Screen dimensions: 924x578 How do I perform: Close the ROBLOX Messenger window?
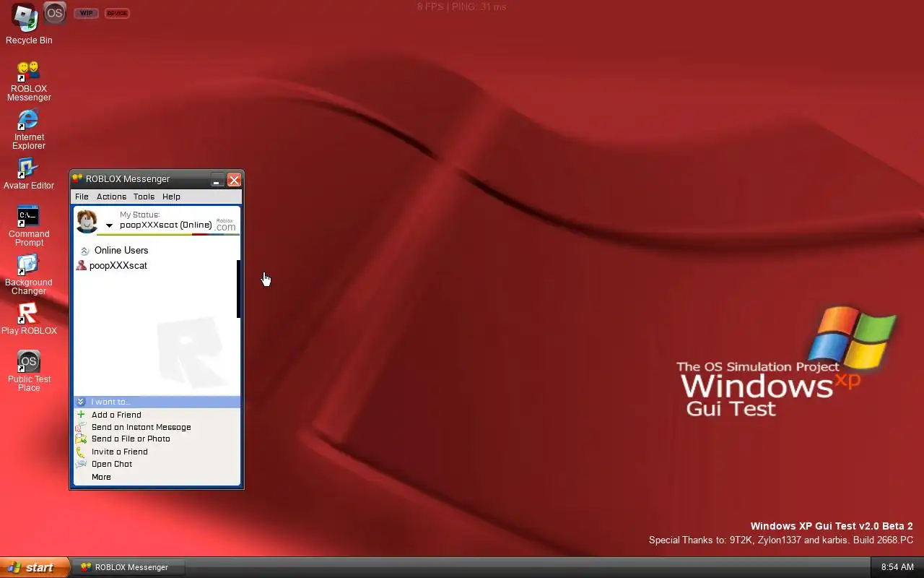coord(234,180)
